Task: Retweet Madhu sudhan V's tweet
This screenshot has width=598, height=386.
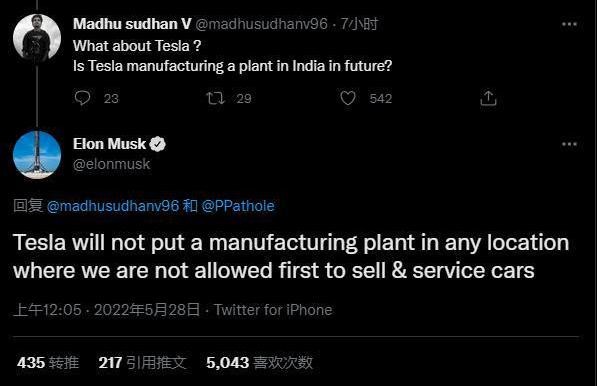Action: coord(215,98)
